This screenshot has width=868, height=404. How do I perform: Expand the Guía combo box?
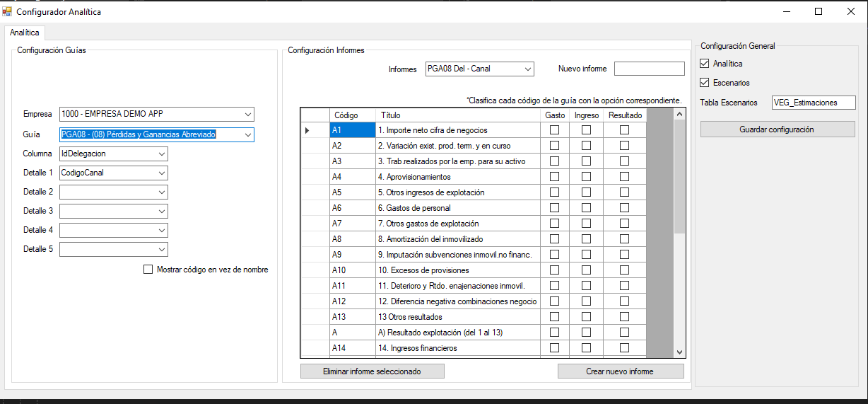247,134
